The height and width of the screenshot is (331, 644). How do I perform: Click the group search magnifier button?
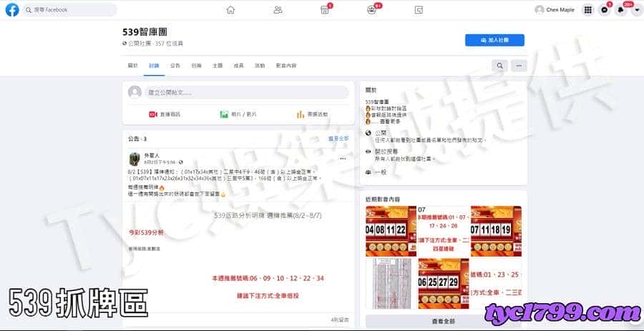tap(500, 66)
